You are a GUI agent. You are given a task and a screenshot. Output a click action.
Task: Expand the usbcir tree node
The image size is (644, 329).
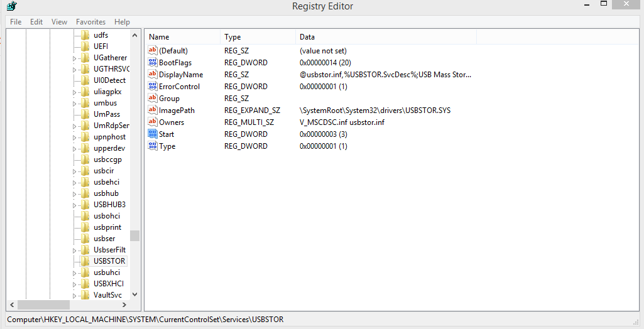click(x=74, y=171)
